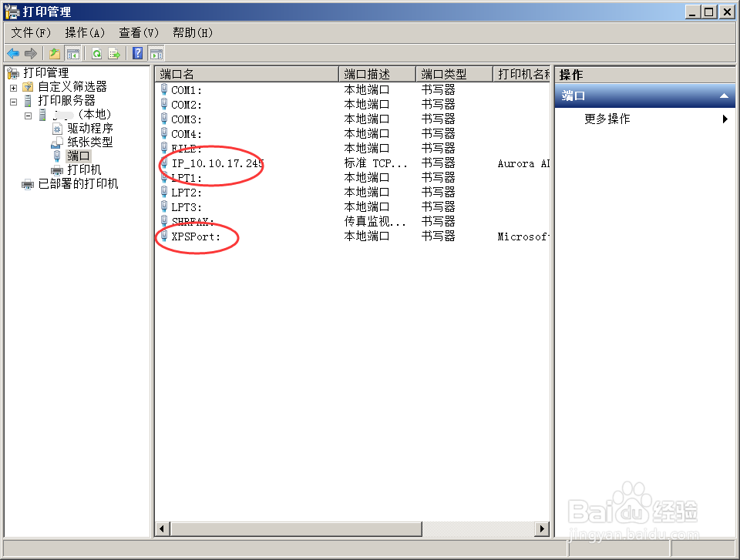Select 打印机 in the tree
740x560 pixels.
[84, 169]
